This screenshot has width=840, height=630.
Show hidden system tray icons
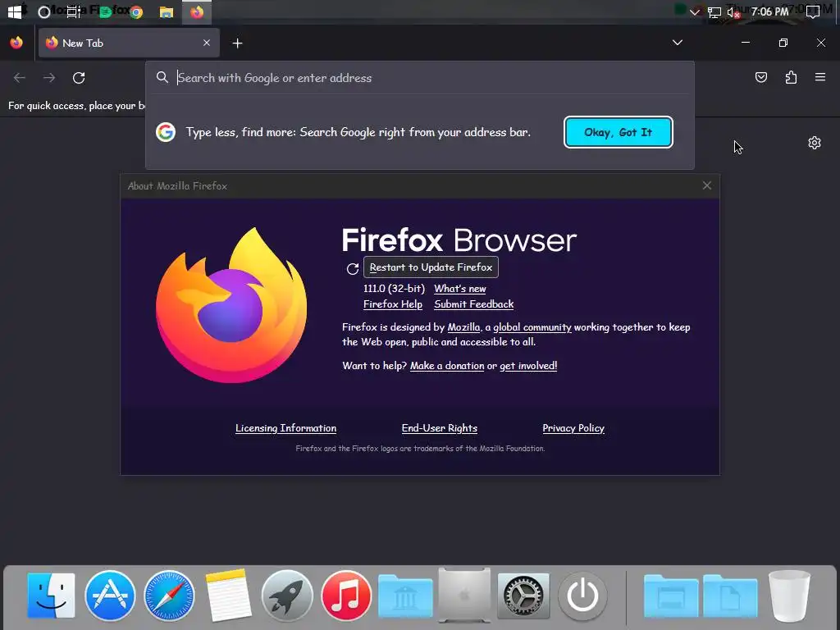[x=695, y=11]
